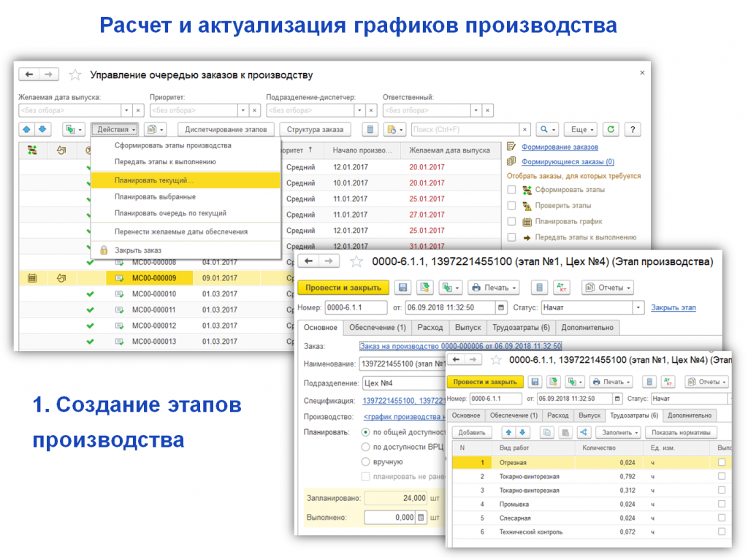
Task: Switch to Расход tab in middle window
Action: pos(430,327)
